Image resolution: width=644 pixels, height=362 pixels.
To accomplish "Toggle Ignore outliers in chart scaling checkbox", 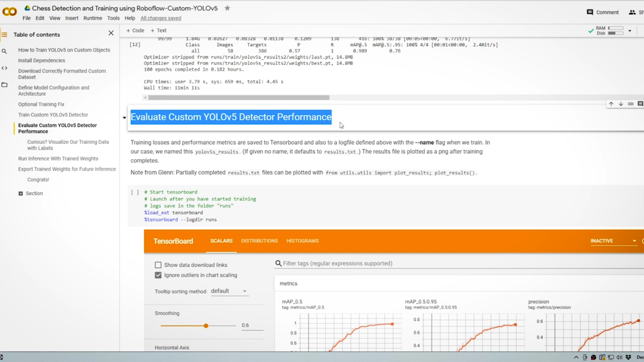I will pos(158,275).
